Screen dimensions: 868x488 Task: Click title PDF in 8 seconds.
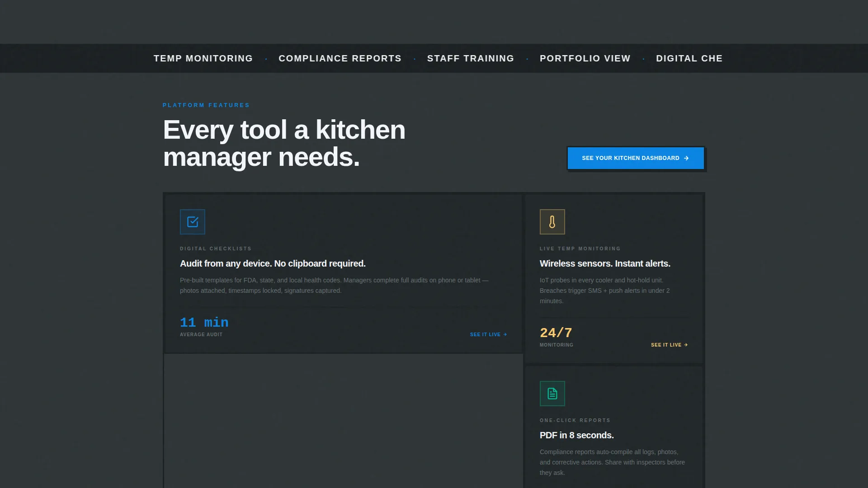(x=577, y=435)
